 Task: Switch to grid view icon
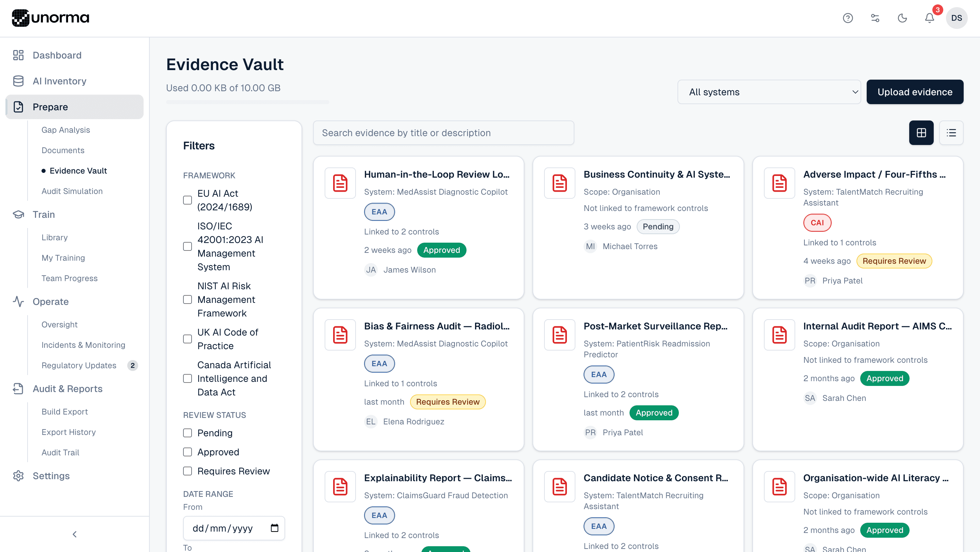[x=921, y=133]
